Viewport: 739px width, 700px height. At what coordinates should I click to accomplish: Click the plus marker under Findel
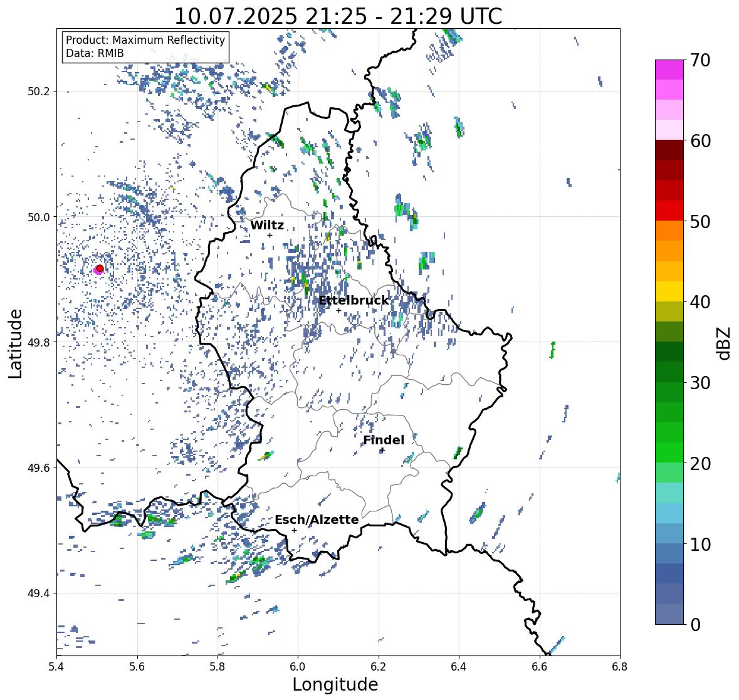382,451
